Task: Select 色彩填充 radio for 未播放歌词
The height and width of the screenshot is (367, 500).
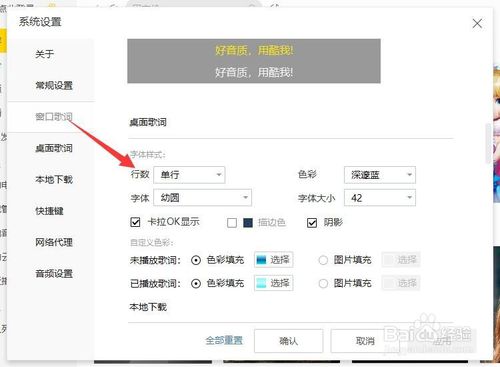Action: (196, 260)
